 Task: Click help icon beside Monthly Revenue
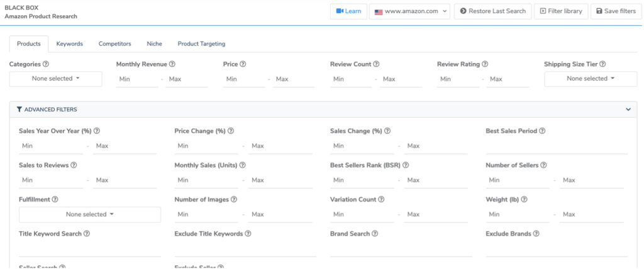[x=172, y=64]
